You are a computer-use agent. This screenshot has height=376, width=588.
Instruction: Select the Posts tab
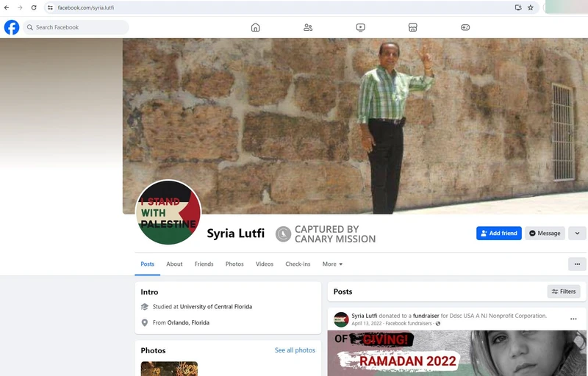point(148,264)
